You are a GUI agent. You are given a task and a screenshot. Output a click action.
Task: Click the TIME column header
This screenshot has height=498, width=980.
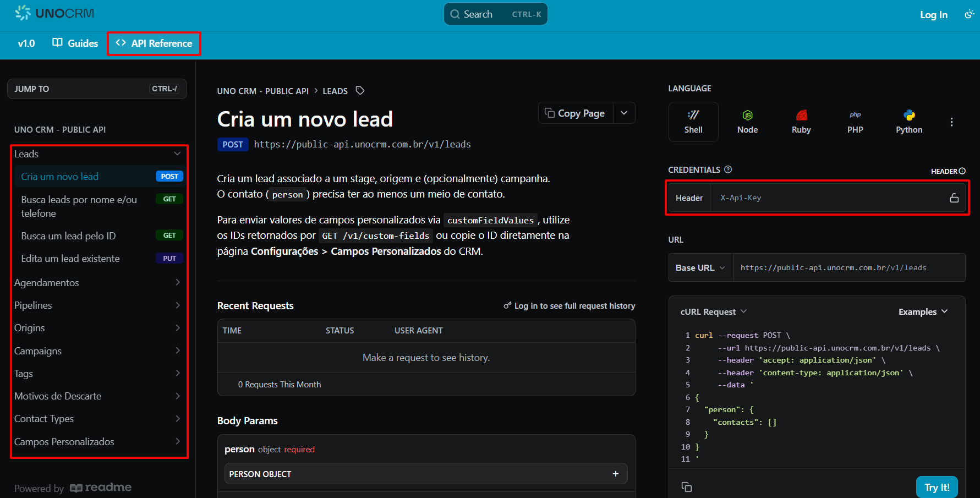coord(232,331)
